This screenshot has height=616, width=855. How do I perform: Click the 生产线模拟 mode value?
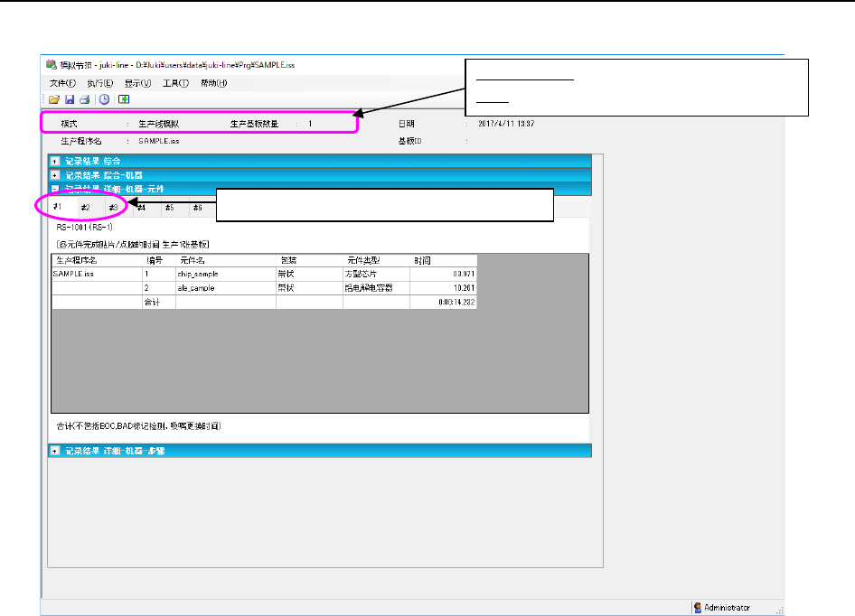tap(159, 124)
